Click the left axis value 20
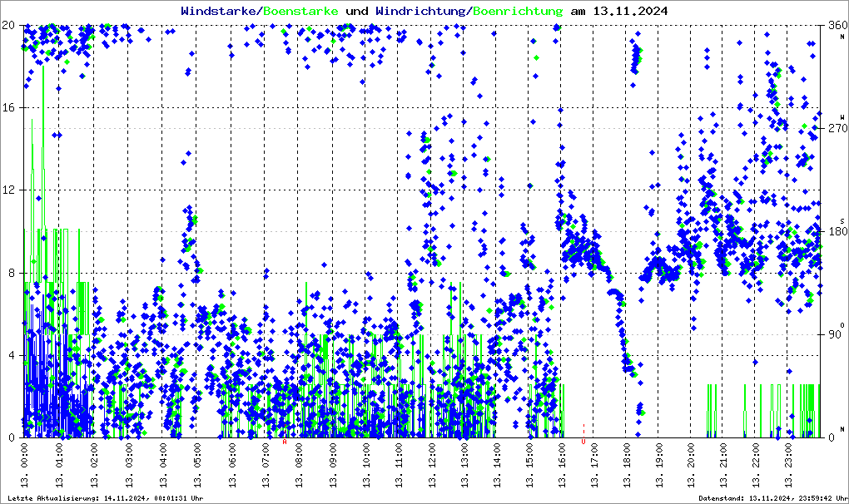The width and height of the screenshot is (849, 504). coord(8,25)
